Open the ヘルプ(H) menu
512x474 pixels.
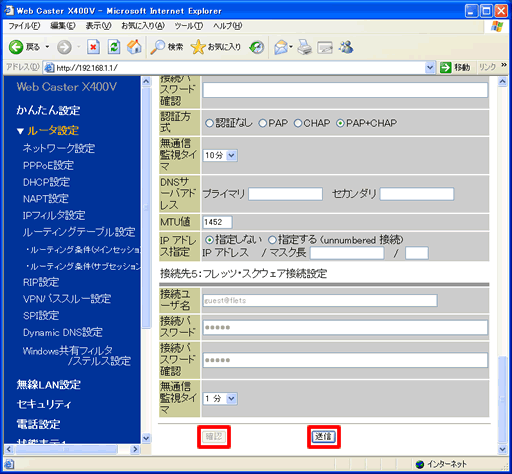coord(228,26)
